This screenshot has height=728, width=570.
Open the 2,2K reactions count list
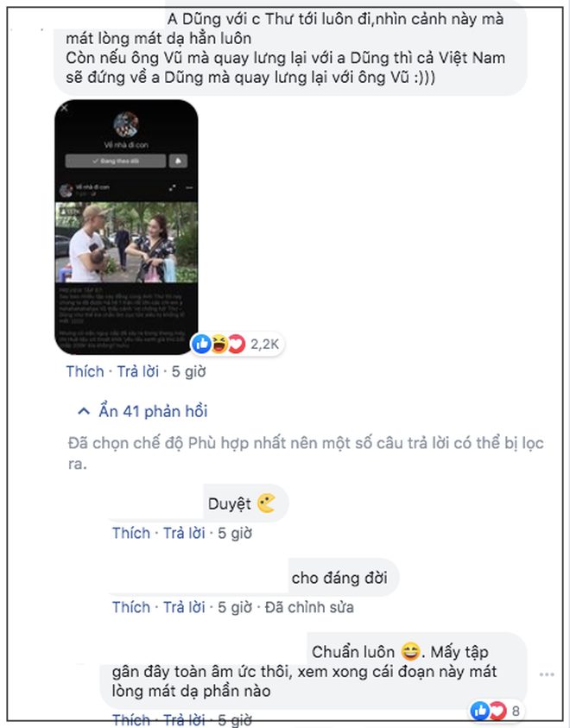click(x=264, y=344)
